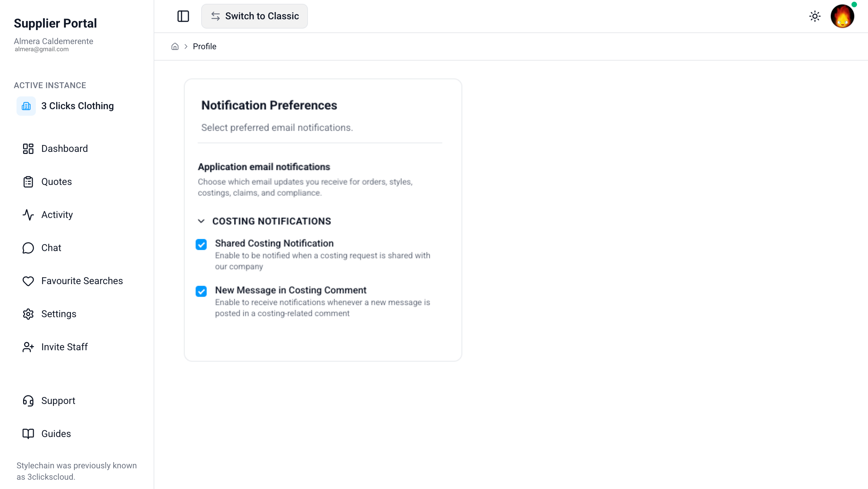Click the Guides book icon
The height and width of the screenshot is (489, 868).
point(28,434)
